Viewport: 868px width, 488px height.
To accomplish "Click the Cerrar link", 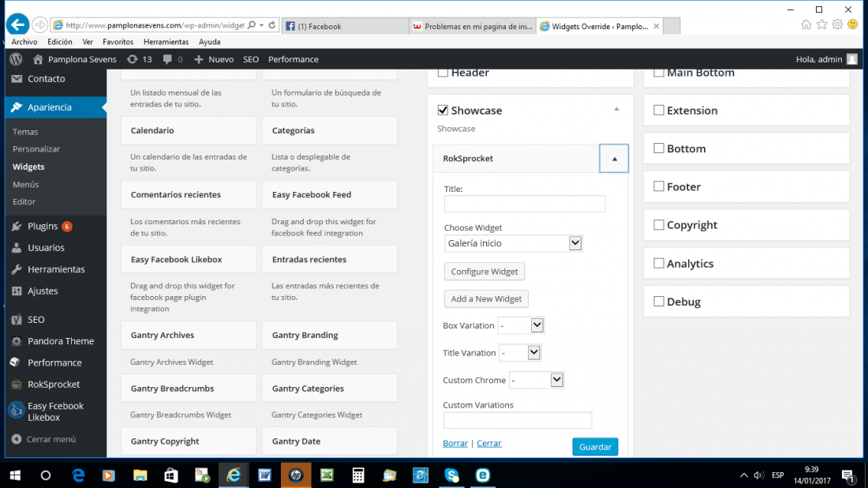I will coord(488,443).
